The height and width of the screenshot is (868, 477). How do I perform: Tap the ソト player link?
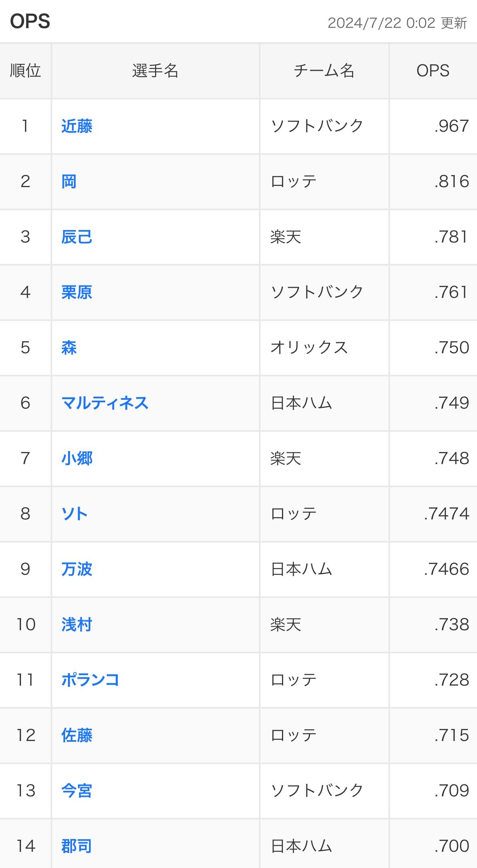pyautogui.click(x=74, y=514)
